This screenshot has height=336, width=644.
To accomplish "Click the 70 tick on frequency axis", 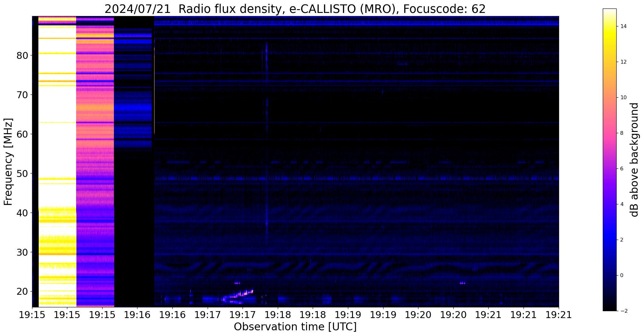I will point(22,95).
